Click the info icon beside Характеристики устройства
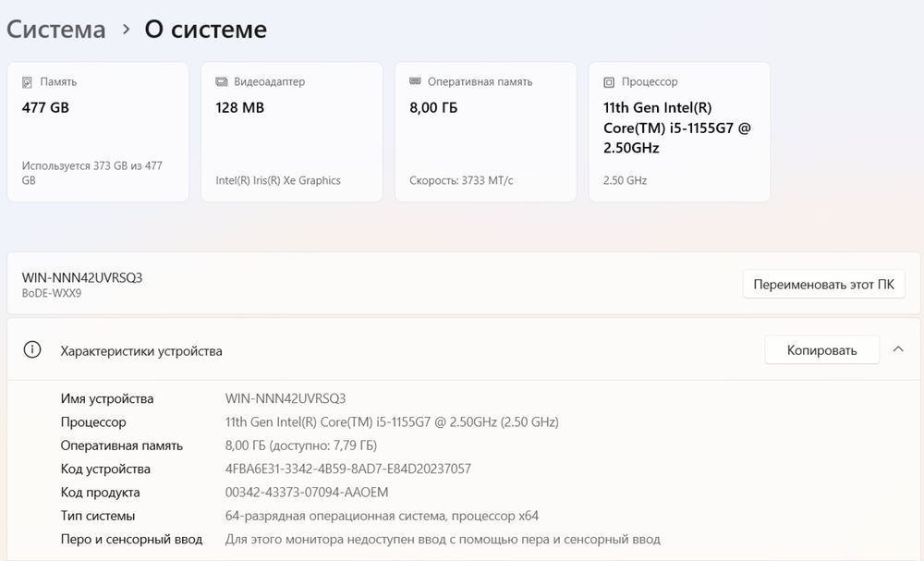Screen dimensions: 924x561 31,349
